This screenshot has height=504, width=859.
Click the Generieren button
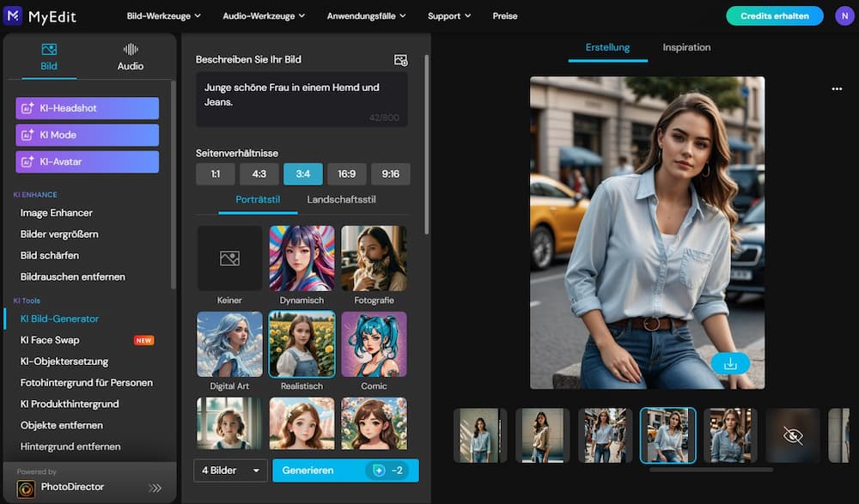pos(344,471)
